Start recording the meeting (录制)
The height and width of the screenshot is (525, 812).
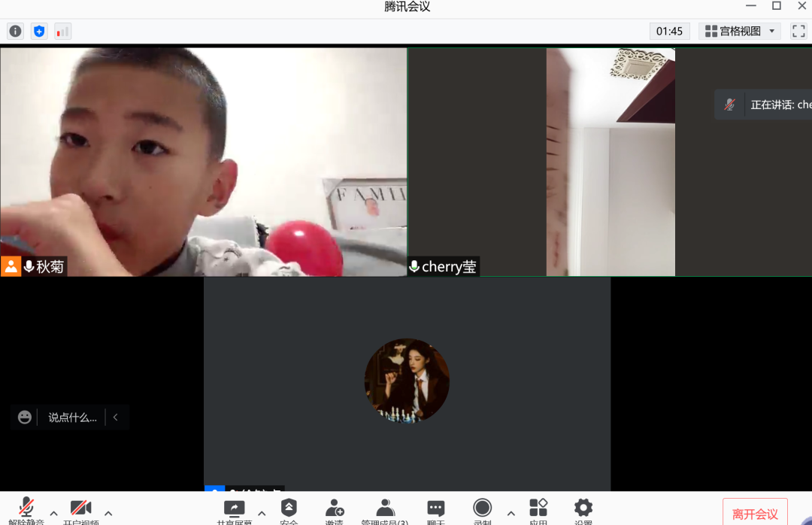[x=482, y=511]
